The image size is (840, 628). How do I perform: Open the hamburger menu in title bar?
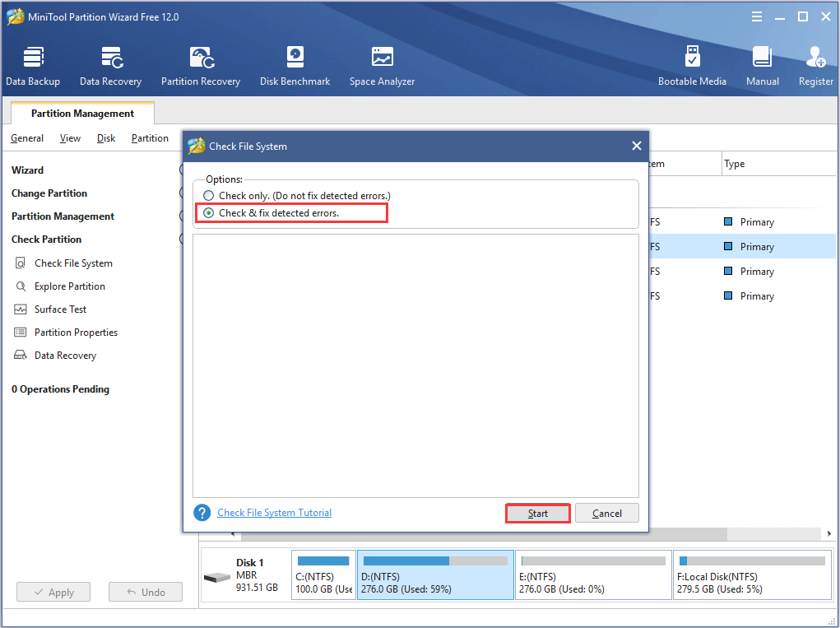coord(757,16)
